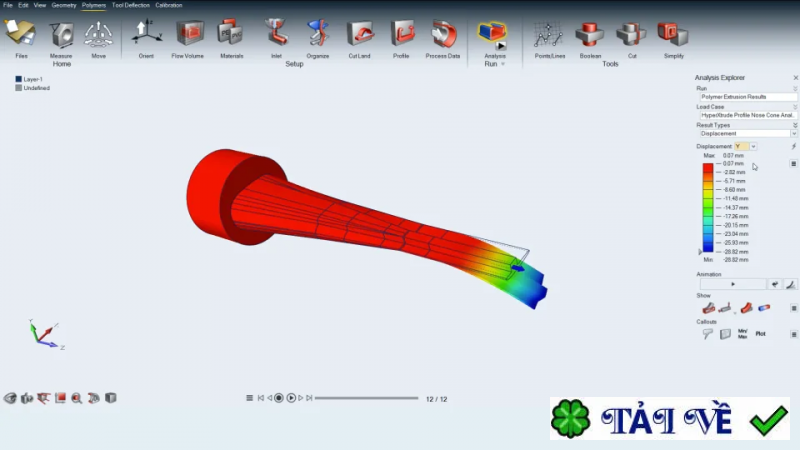800x450 pixels.
Task: Click the second Callouts list icon
Action: point(725,334)
